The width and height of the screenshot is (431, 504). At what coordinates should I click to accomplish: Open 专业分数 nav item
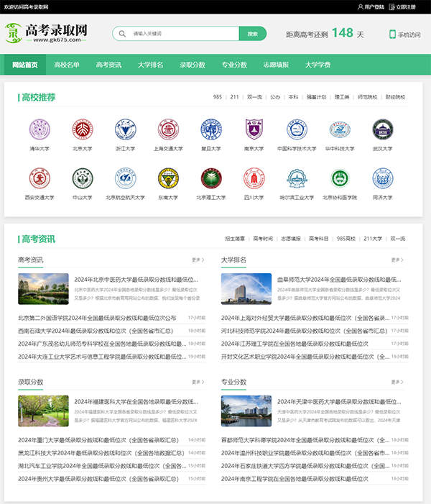tap(234, 65)
